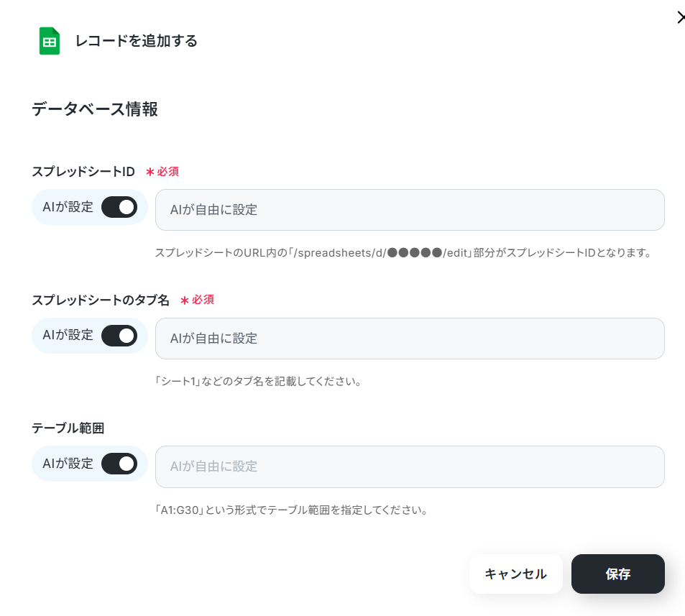Click the スプレッドシートのタブ名 input field
This screenshot has height=616, width=685.
pos(410,339)
